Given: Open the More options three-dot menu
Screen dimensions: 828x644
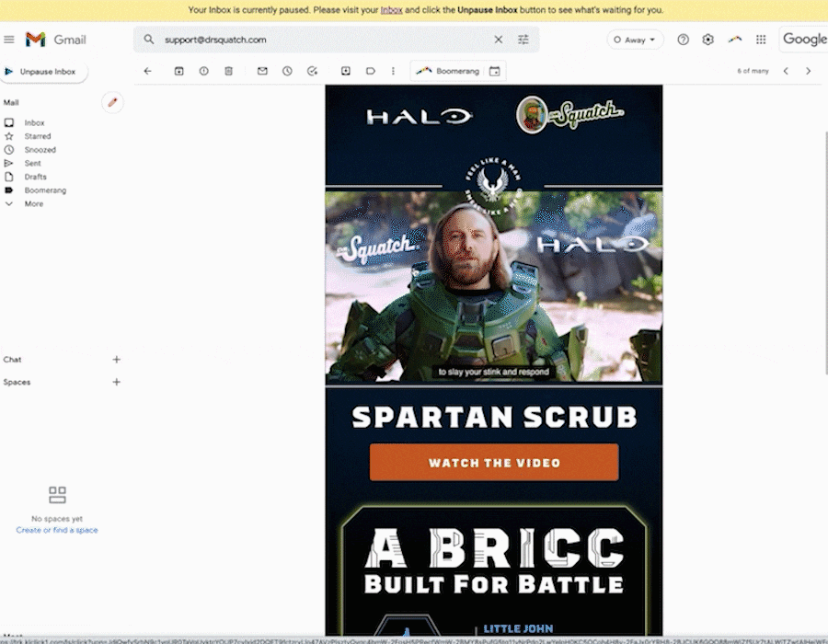Looking at the screenshot, I should coord(393,71).
